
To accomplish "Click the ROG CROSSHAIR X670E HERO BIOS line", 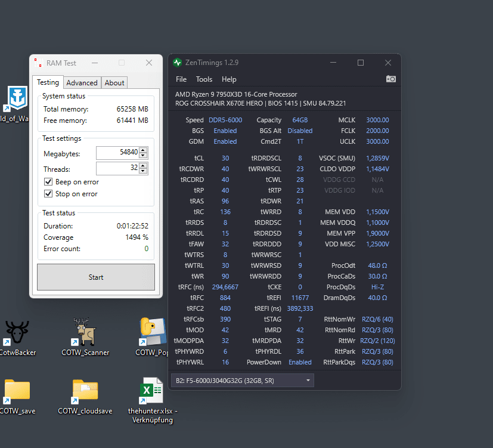I will pyautogui.click(x=261, y=104).
